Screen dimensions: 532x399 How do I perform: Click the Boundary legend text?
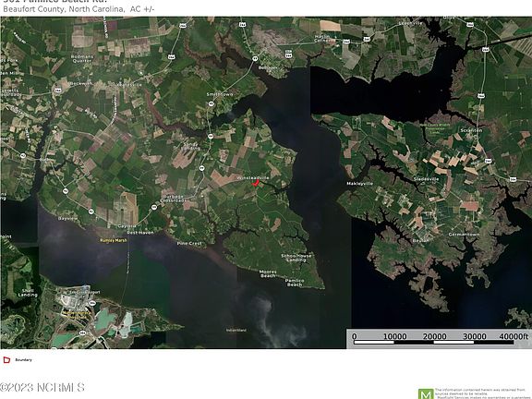(23, 359)
